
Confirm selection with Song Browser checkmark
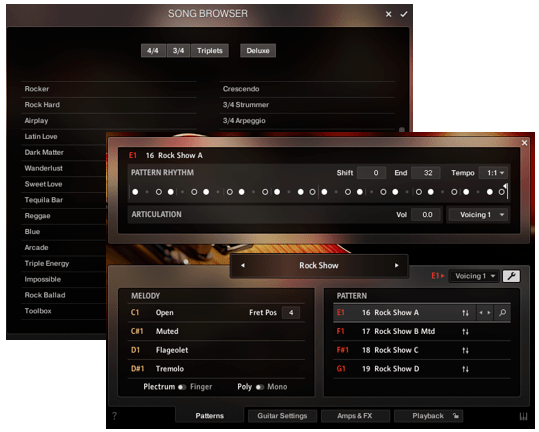click(404, 14)
